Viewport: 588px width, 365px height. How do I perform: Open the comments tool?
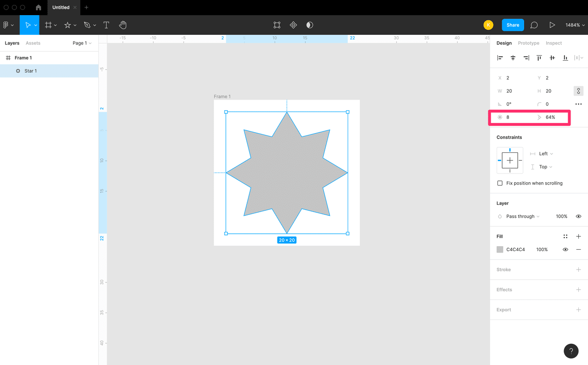coord(534,25)
